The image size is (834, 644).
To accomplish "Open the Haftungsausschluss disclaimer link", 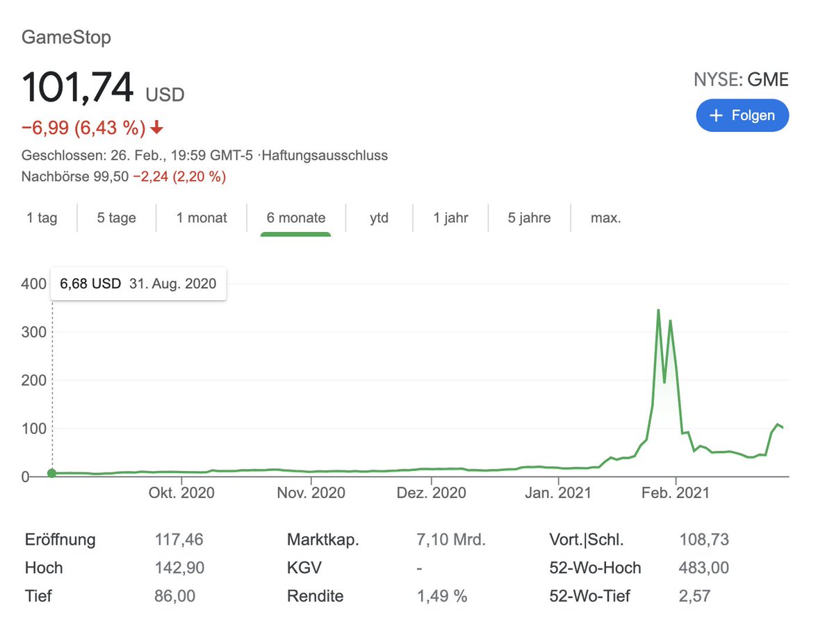I will click(x=324, y=156).
